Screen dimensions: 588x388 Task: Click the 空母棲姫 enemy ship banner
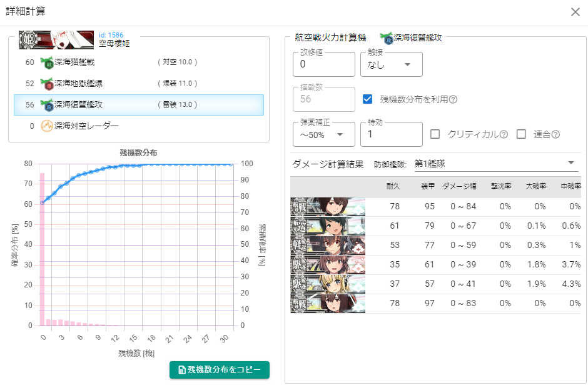[x=58, y=39]
